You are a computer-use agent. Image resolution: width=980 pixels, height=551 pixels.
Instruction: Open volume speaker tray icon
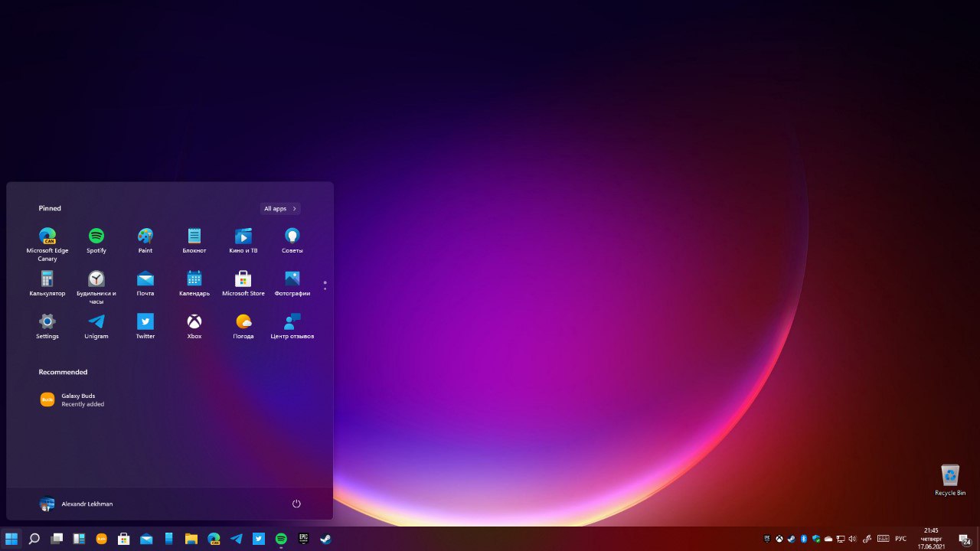853,539
